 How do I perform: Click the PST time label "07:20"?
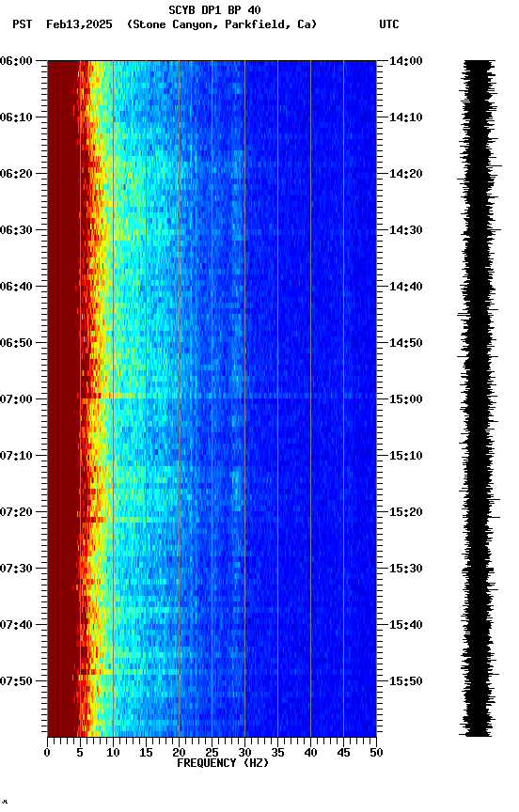click(16, 512)
